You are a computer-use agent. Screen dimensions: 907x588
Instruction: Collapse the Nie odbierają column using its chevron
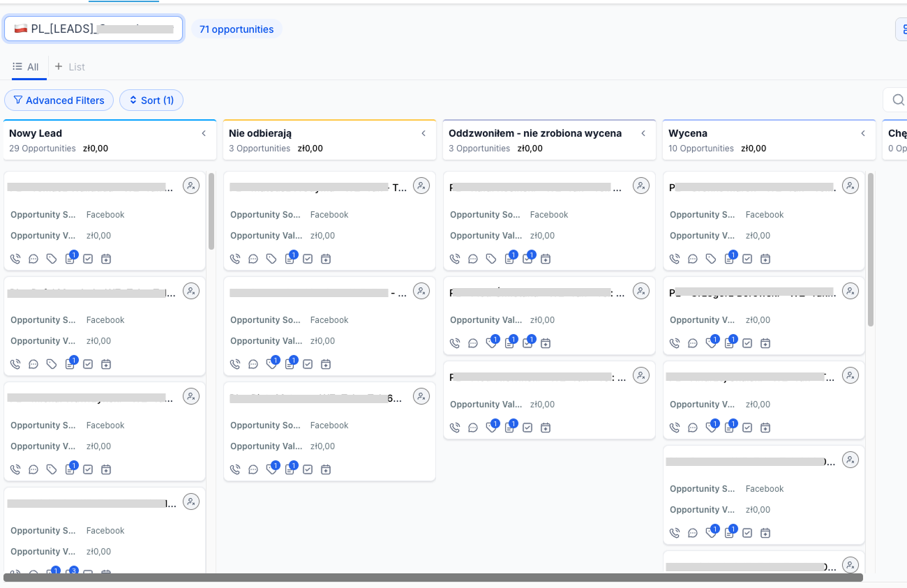pyautogui.click(x=423, y=133)
